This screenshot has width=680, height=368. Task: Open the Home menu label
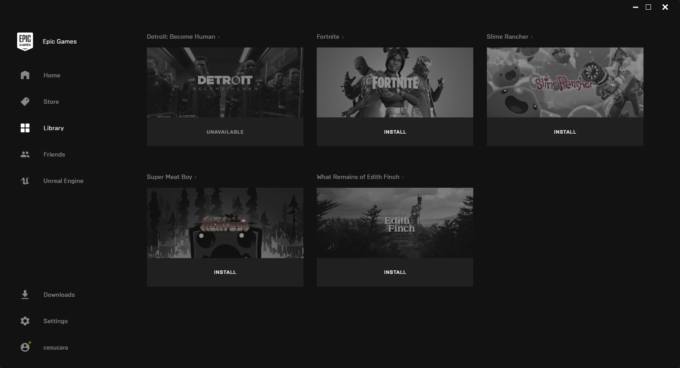point(52,75)
